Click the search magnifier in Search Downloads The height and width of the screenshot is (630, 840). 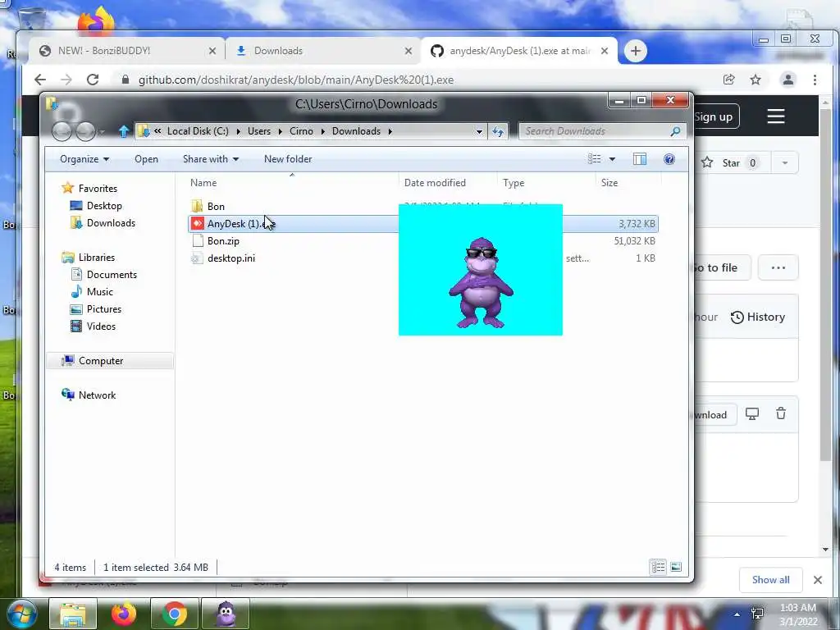tap(676, 131)
